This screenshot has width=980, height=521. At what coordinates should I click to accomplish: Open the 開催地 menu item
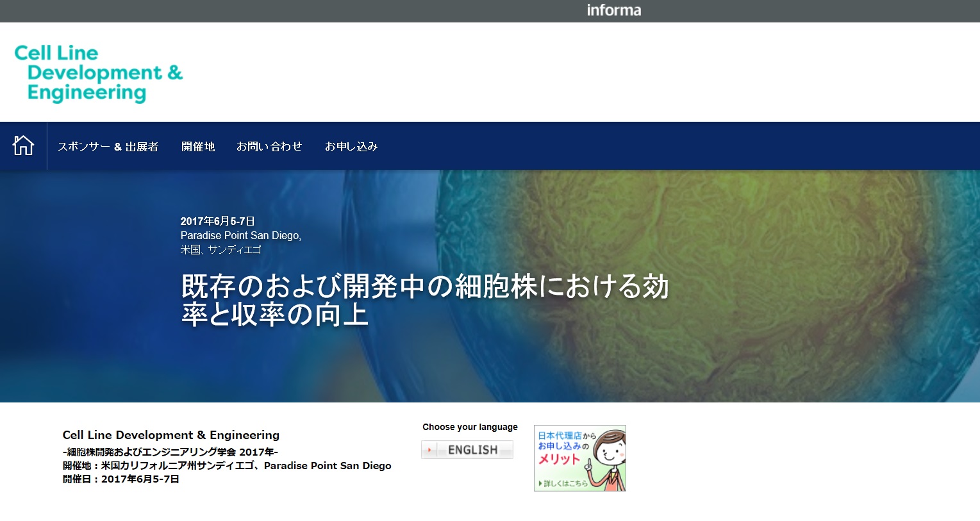[x=198, y=147]
